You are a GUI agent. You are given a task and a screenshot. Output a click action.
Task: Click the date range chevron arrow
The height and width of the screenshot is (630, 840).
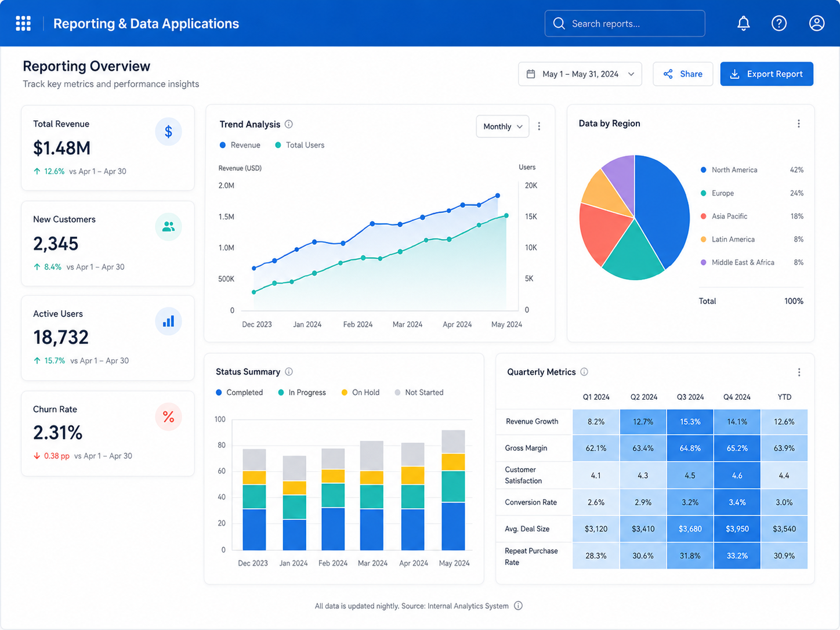[631, 74]
